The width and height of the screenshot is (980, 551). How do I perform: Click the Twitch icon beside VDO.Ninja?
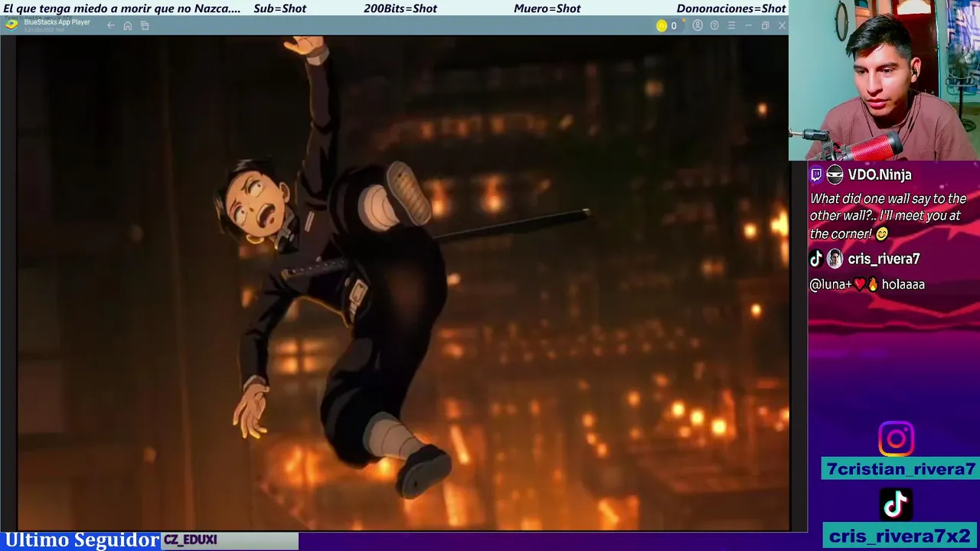(x=816, y=174)
